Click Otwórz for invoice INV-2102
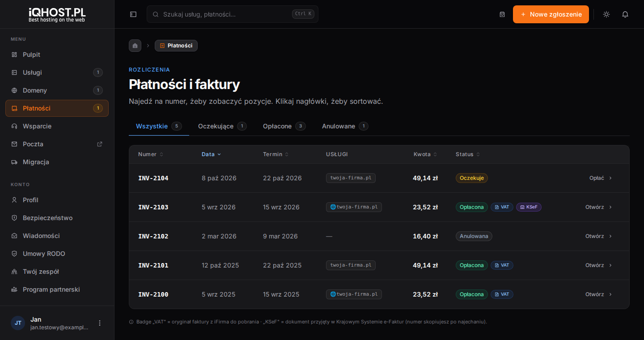This screenshot has height=340, width=644. [x=599, y=236]
